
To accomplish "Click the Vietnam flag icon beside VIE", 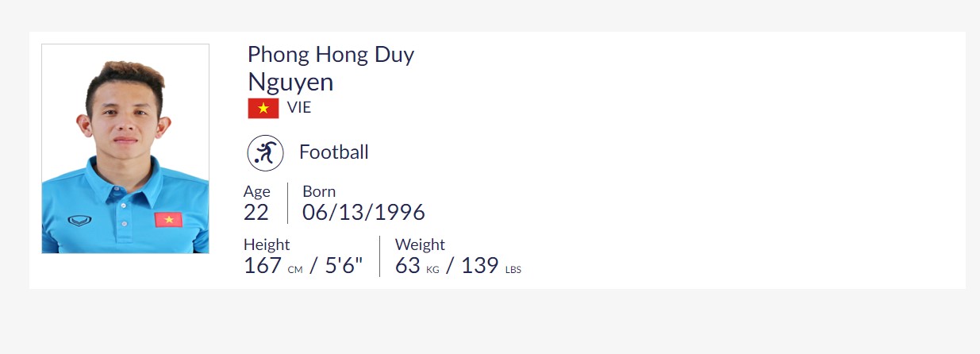I will tap(263, 108).
